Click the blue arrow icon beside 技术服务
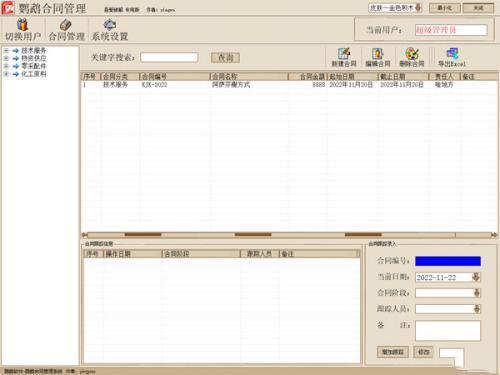This screenshot has width=500, height=375. (16, 51)
